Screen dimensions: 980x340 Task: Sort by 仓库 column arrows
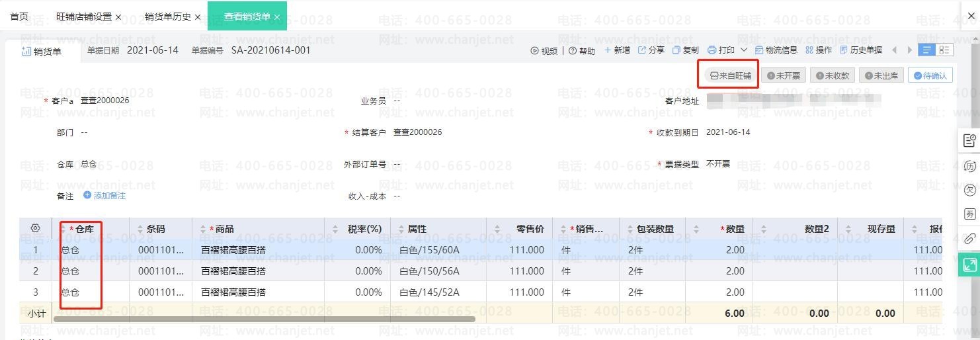(x=64, y=229)
